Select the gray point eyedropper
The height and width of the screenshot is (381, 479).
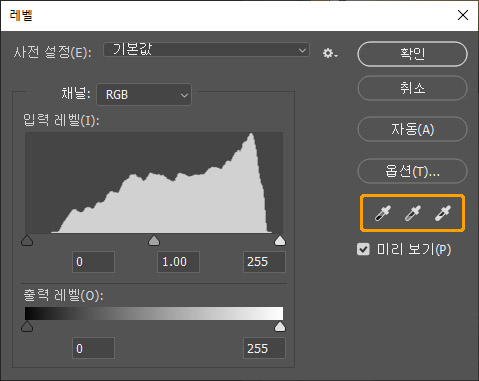413,213
